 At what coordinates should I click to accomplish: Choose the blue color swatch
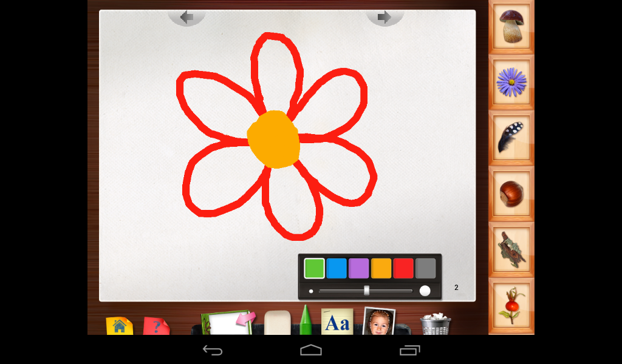point(337,268)
